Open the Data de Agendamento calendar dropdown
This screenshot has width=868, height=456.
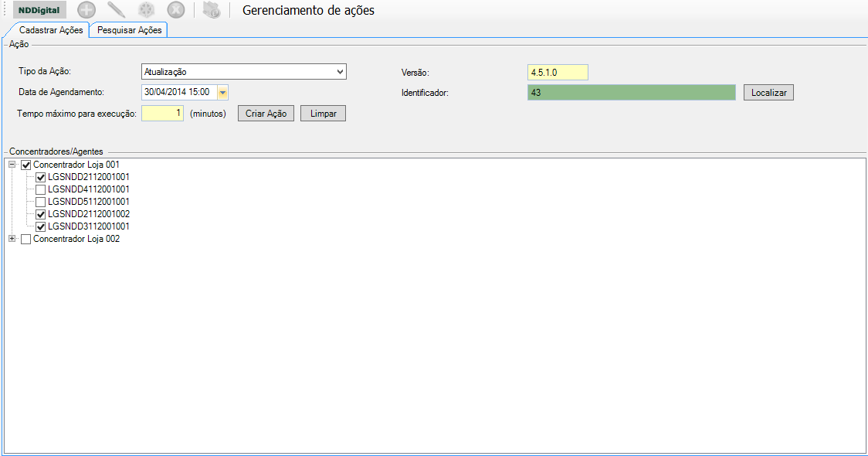(x=222, y=93)
